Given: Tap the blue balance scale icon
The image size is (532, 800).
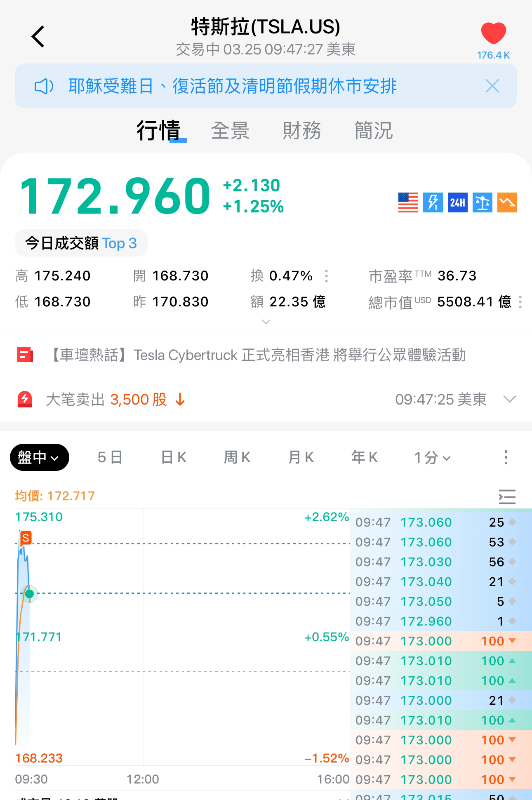Looking at the screenshot, I should 482,202.
